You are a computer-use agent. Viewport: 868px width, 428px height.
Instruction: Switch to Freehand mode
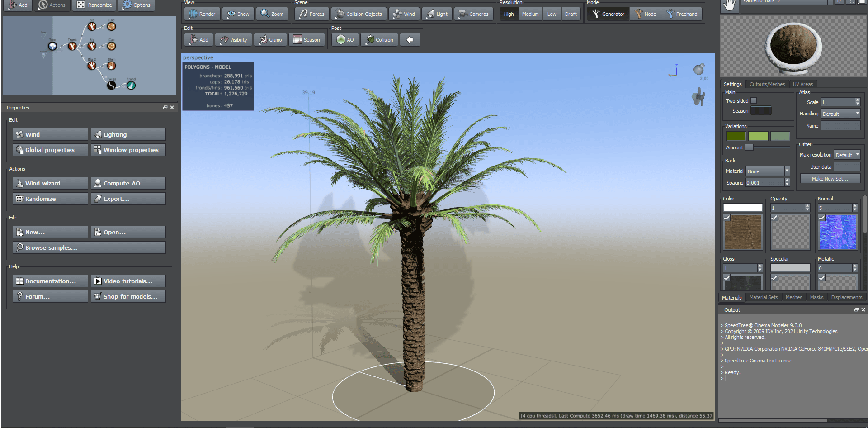[682, 14]
